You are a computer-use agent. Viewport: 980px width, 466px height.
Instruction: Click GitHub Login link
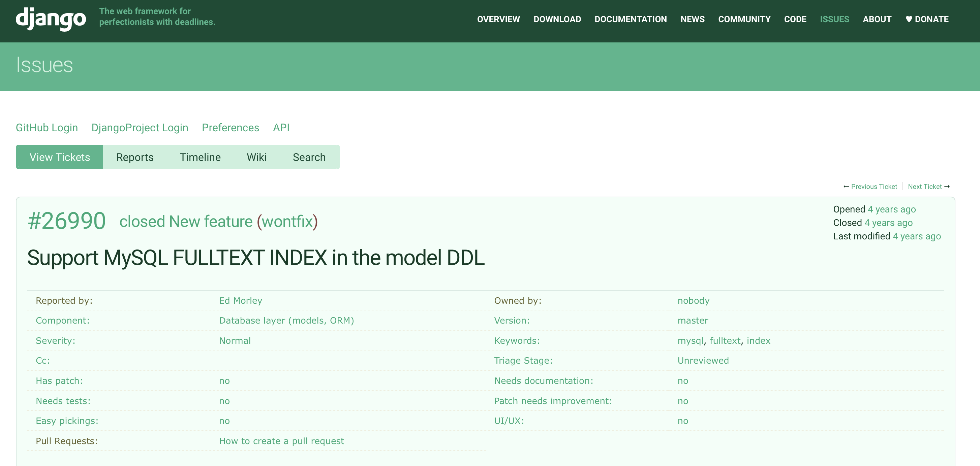(47, 128)
